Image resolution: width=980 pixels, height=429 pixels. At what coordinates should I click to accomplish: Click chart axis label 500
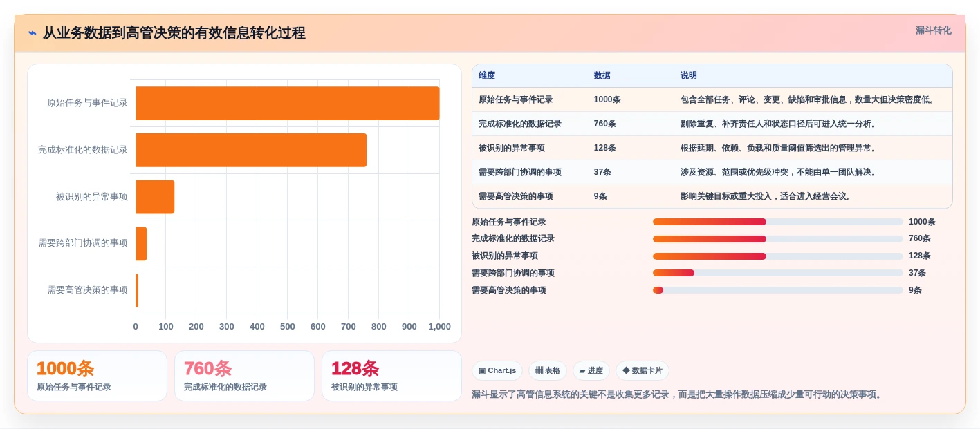click(288, 327)
